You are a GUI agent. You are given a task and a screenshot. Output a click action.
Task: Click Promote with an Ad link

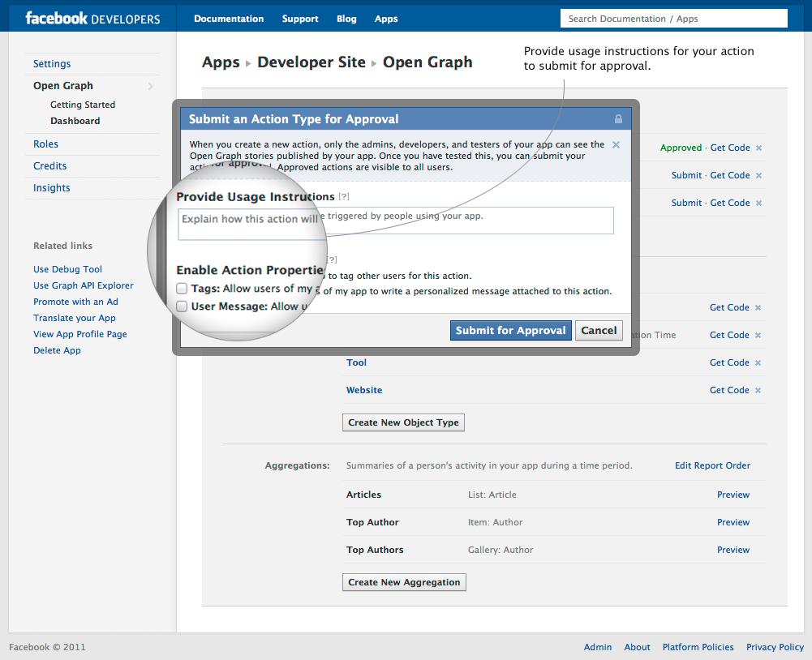(x=75, y=302)
